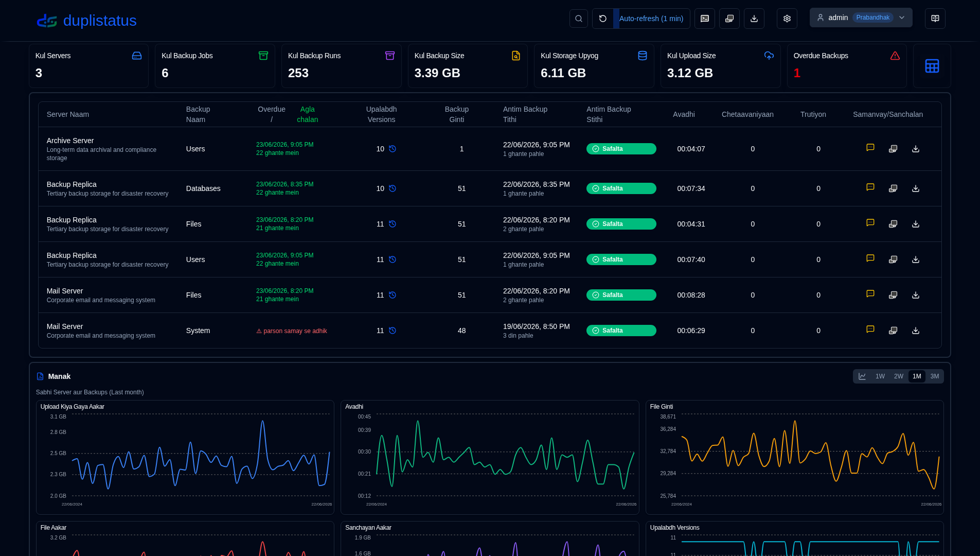Viewport: 980px width, 556px height.
Task: Open Auto-refresh (1 min) settings
Action: point(651,19)
